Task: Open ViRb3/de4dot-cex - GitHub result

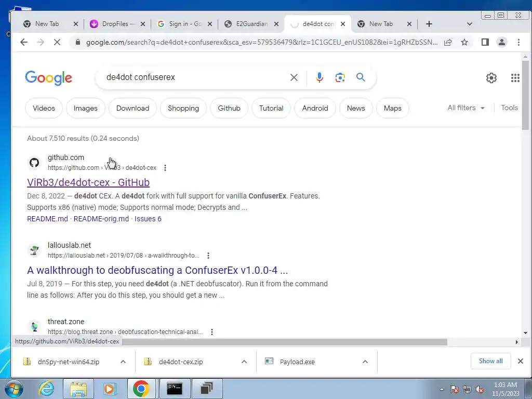Action: pos(88,182)
